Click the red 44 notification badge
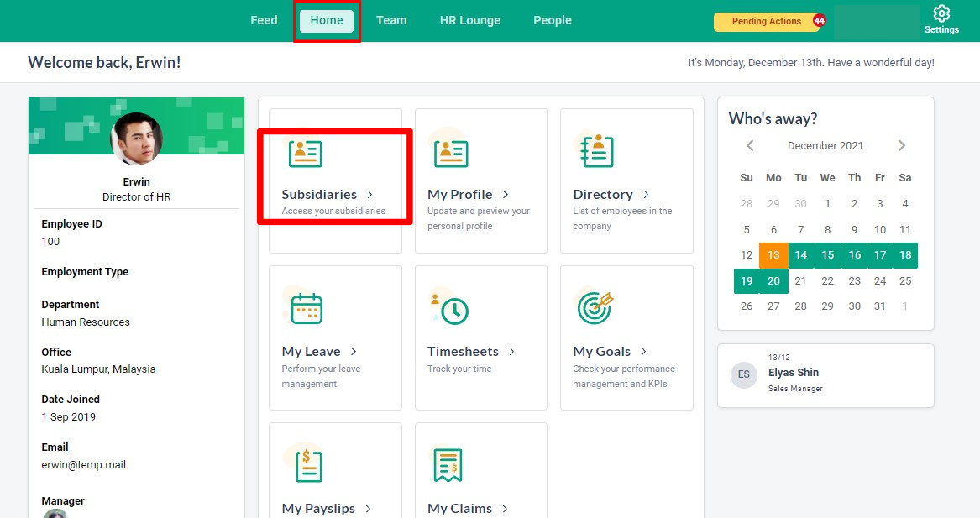Screen dimensions: 980x518 819,21
